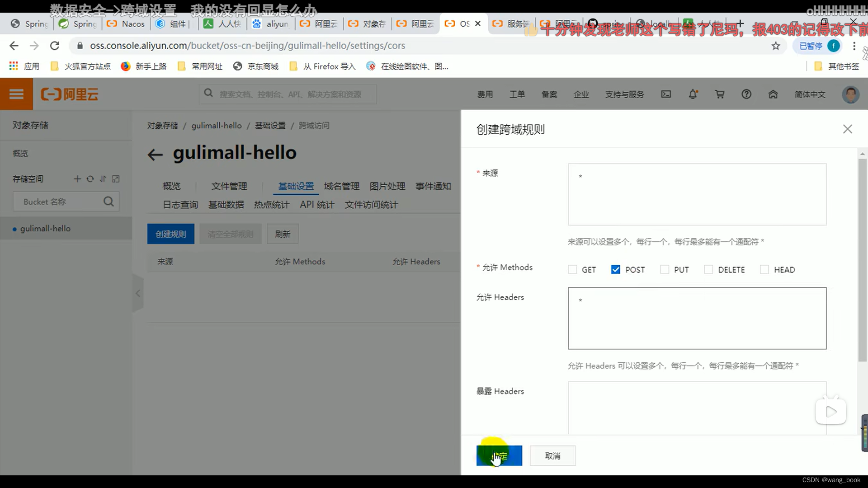
Task: Enable the GET method checkbox
Action: [572, 270]
